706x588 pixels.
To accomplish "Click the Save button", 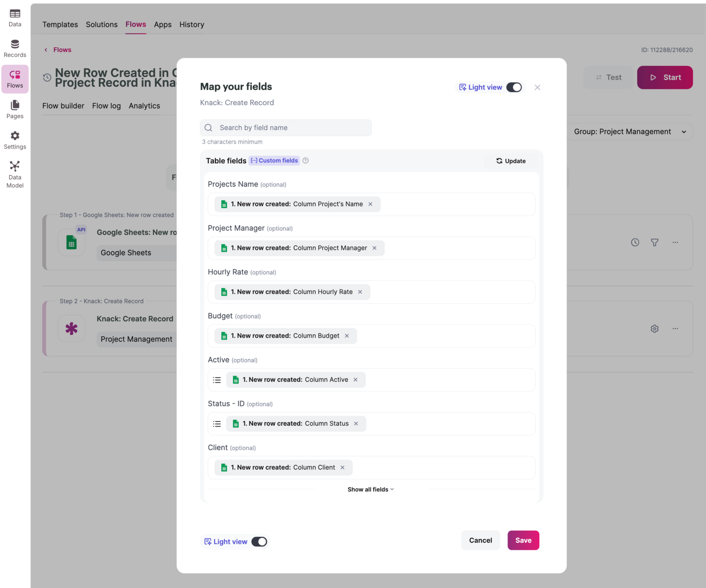I will click(523, 540).
